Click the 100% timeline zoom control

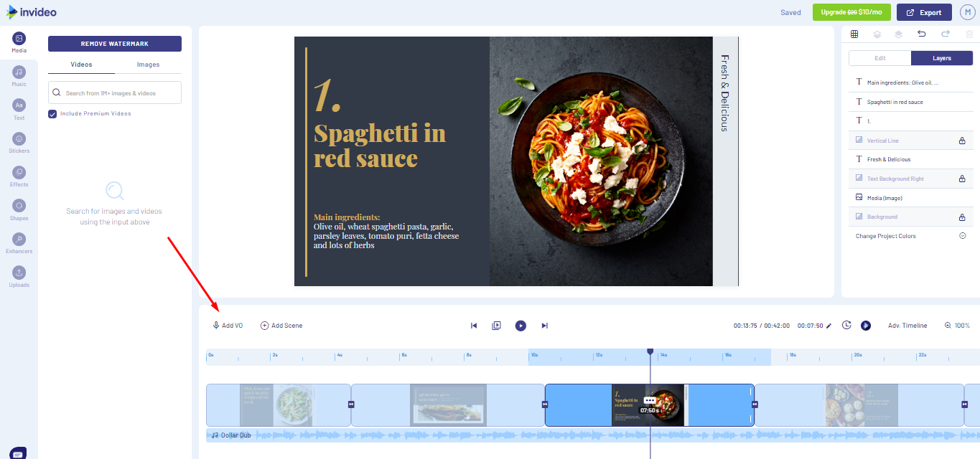pos(957,325)
